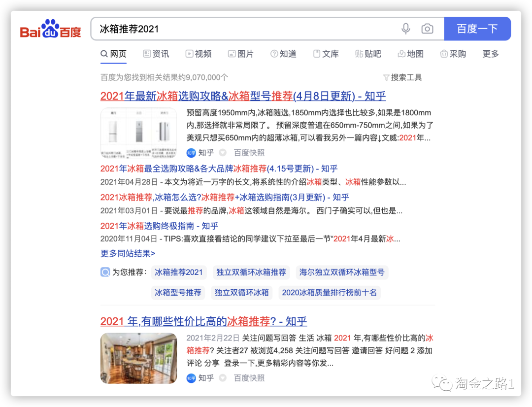Go to the 文库 tab
The height and width of the screenshot is (407, 532).
click(x=326, y=54)
